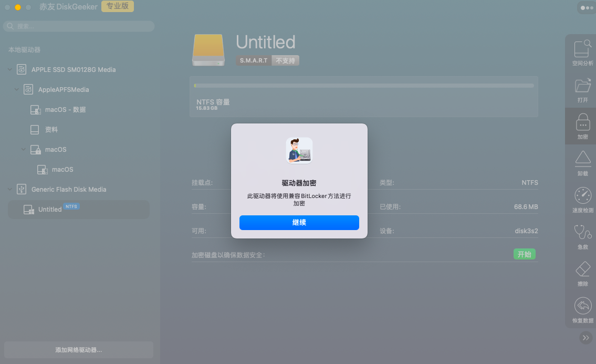Click the 资料 volume icon
Image resolution: width=596 pixels, height=364 pixels.
click(35, 130)
